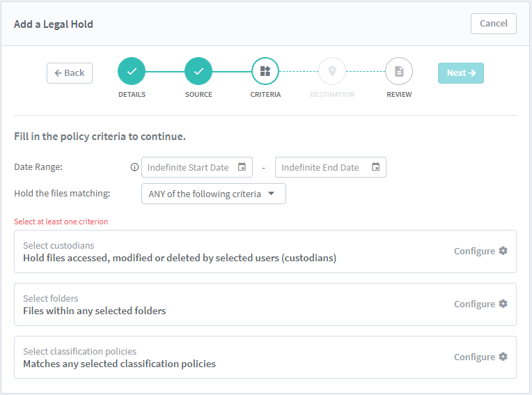Focus the Indefinite Start Date field
The width and height of the screenshot is (532, 395).
tap(197, 167)
